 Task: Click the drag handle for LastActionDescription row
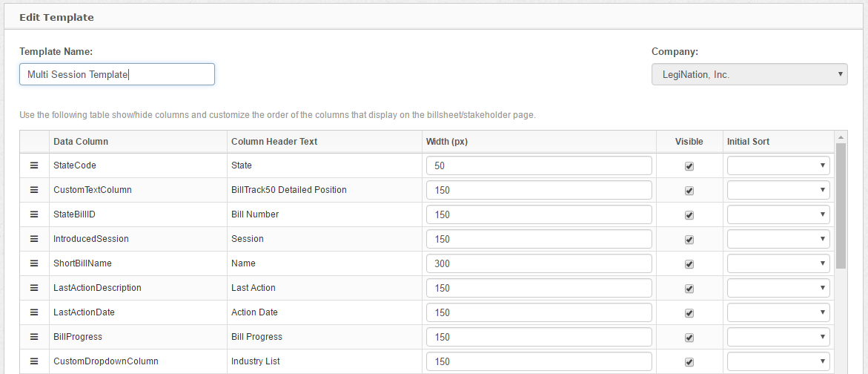tap(34, 288)
